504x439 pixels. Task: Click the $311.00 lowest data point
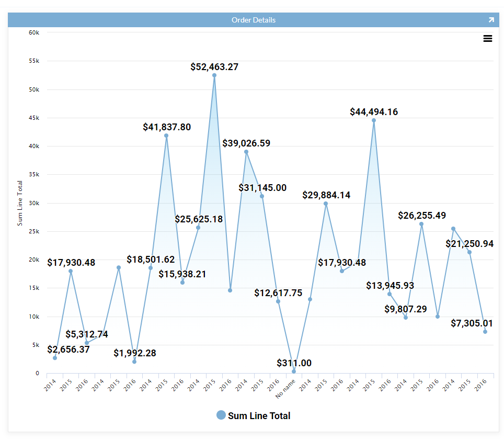pos(294,372)
